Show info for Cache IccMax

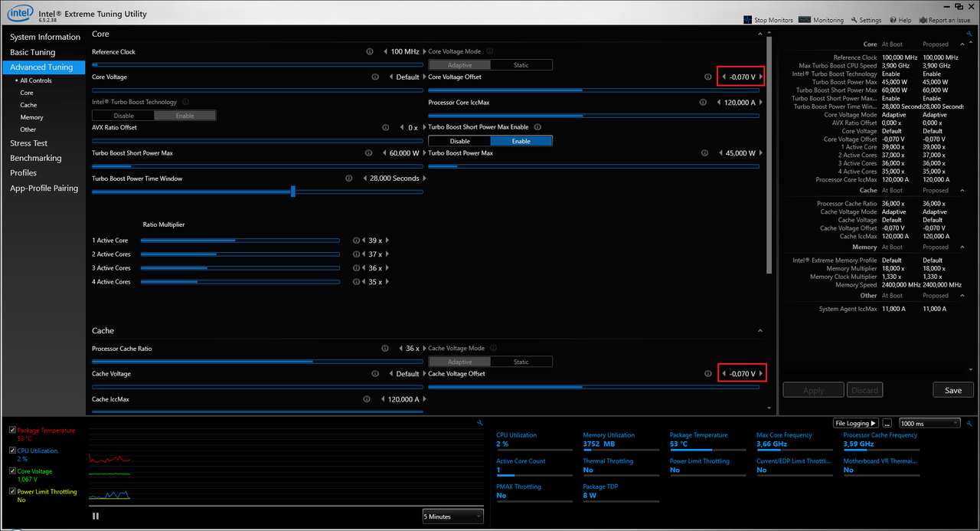pyautogui.click(x=367, y=399)
